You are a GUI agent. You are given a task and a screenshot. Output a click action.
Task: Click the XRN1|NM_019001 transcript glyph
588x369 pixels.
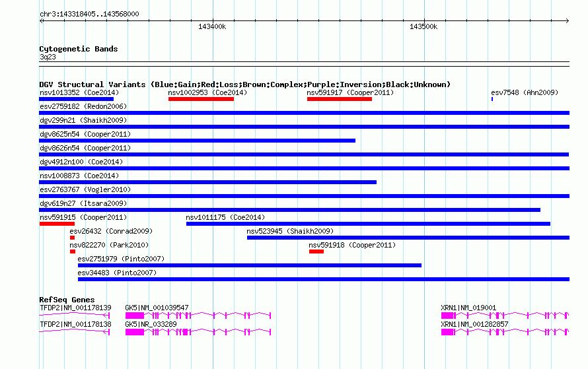505,316
